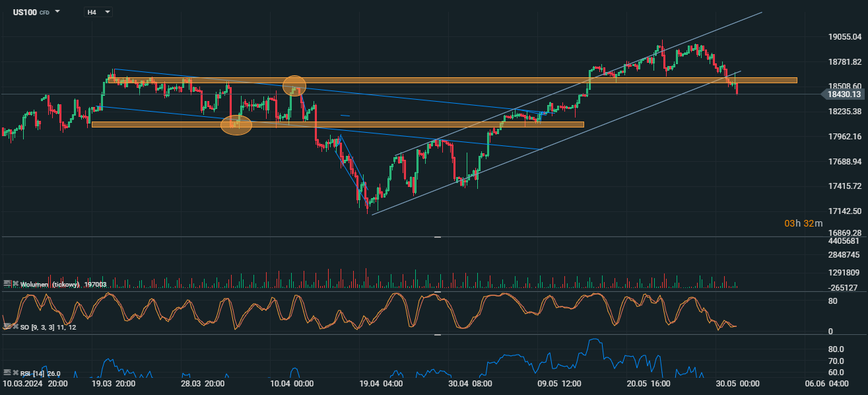The height and width of the screenshot is (395, 868).
Task: Select the lower orange ellipse marker
Action: click(236, 125)
